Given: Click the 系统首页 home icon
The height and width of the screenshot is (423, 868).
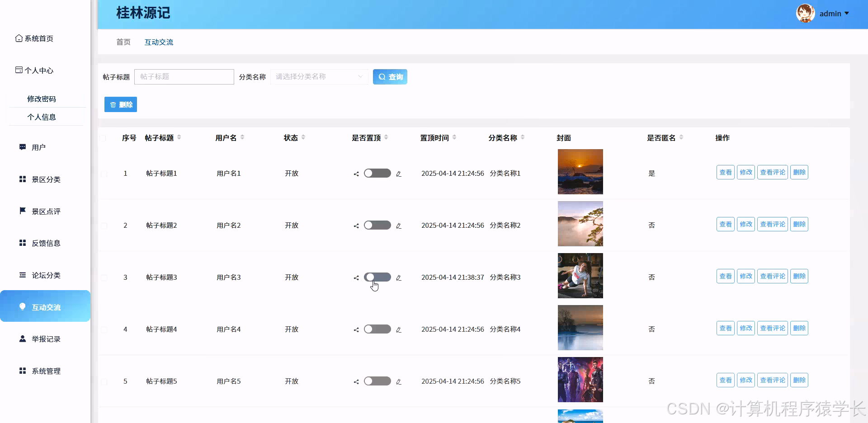Looking at the screenshot, I should point(19,38).
